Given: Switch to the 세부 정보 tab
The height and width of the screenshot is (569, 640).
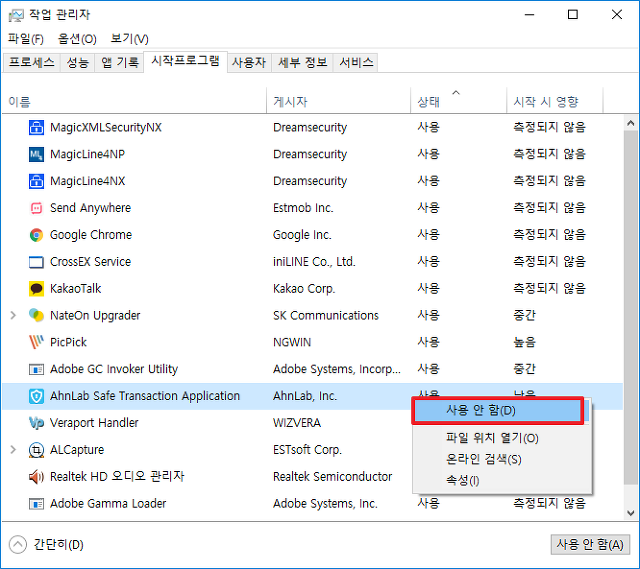Looking at the screenshot, I should (302, 62).
